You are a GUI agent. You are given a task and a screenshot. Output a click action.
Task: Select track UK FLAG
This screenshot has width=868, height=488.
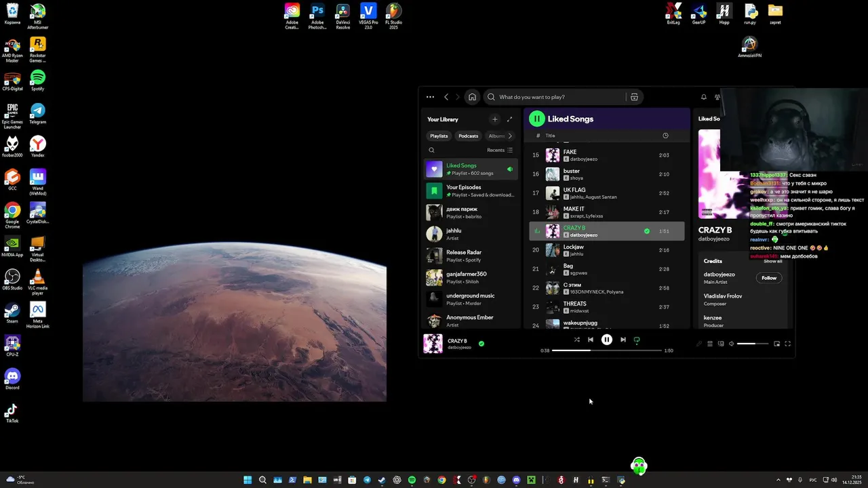click(607, 193)
